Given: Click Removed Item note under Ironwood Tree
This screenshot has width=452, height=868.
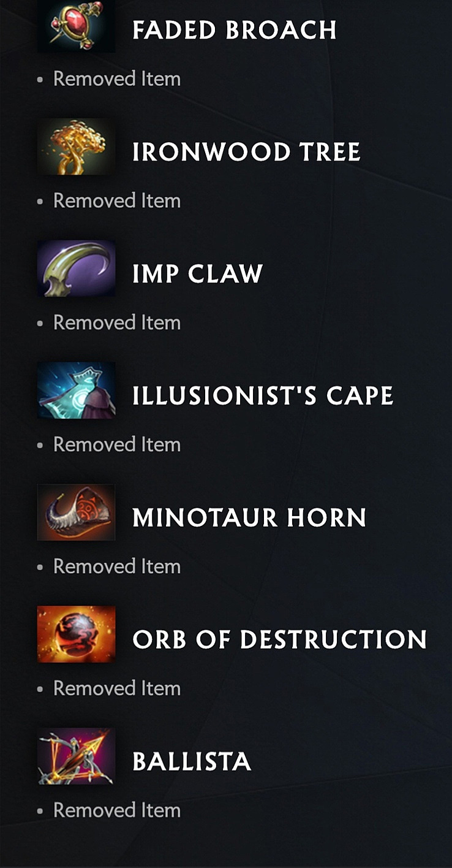Looking at the screenshot, I should 117,201.
